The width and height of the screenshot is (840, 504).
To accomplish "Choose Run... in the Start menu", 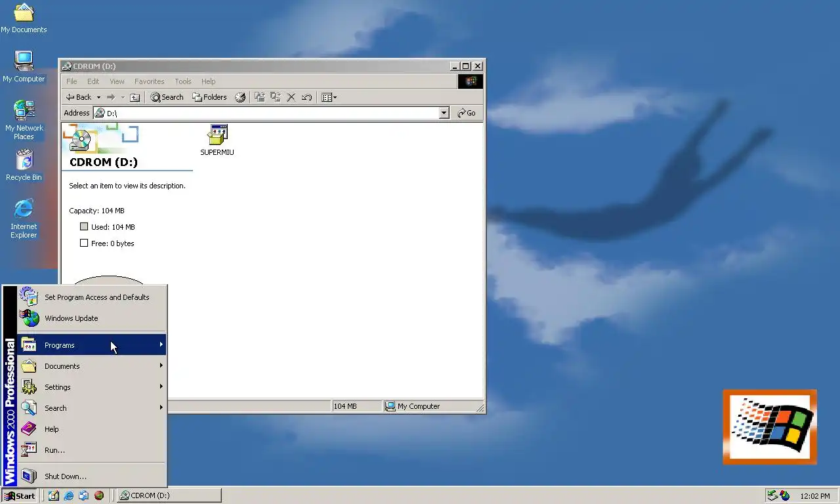I will [92, 450].
